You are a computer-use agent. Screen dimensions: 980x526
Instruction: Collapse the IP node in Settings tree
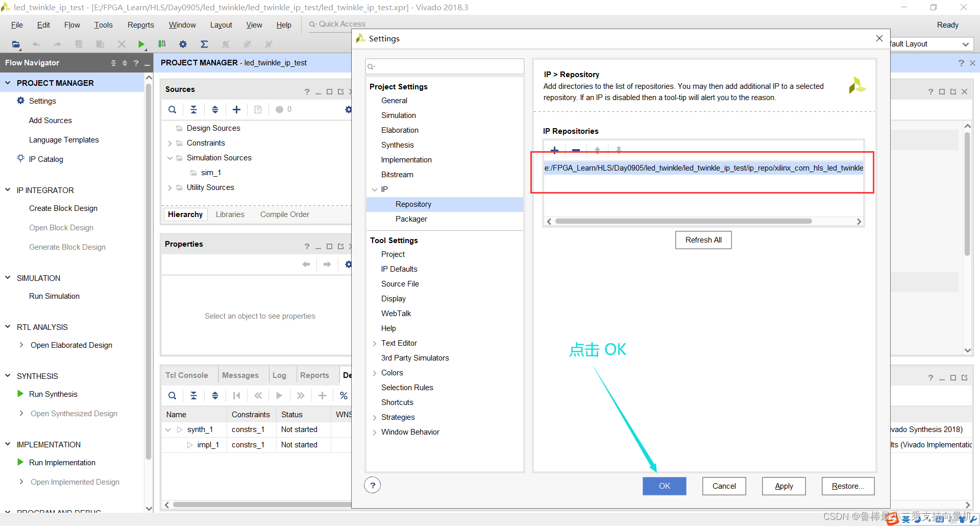pyautogui.click(x=375, y=189)
